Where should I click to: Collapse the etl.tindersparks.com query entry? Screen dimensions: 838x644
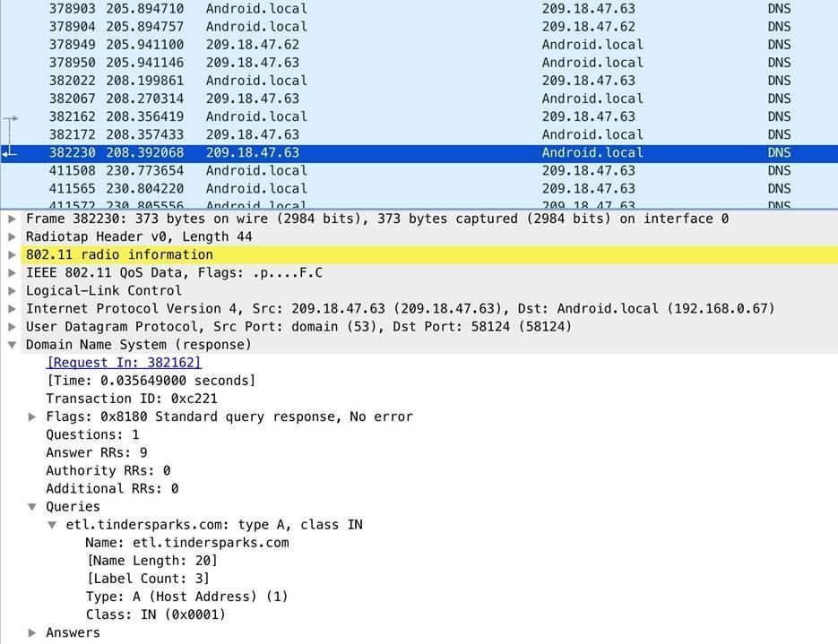point(52,525)
